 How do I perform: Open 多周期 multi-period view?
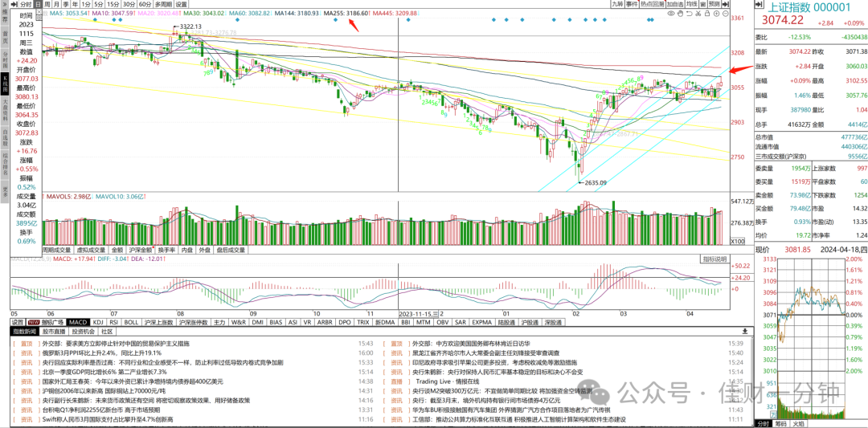click(x=163, y=4)
